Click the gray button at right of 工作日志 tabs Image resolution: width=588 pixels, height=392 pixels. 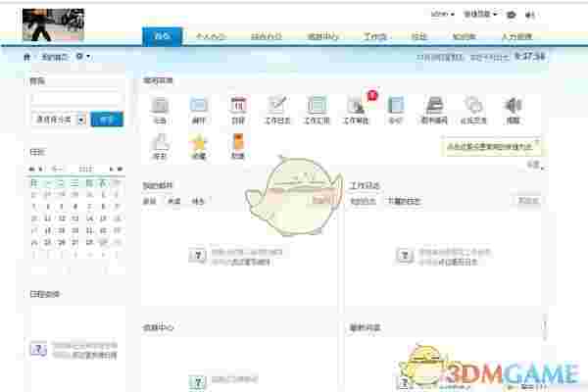(x=527, y=201)
